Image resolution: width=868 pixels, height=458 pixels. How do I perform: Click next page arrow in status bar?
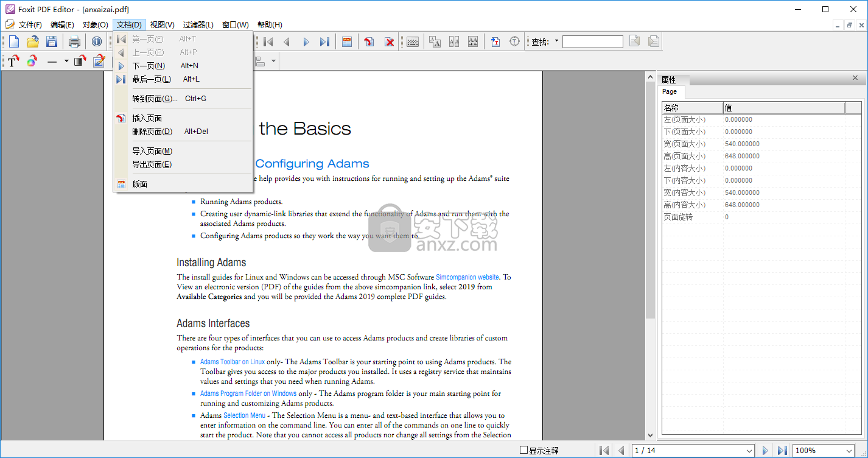[x=765, y=451]
